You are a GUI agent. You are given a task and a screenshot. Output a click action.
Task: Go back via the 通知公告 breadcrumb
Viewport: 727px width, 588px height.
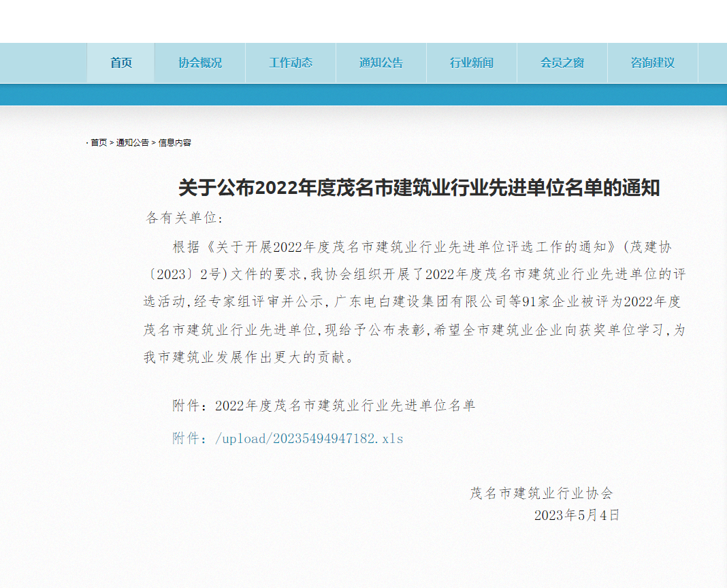(x=132, y=143)
